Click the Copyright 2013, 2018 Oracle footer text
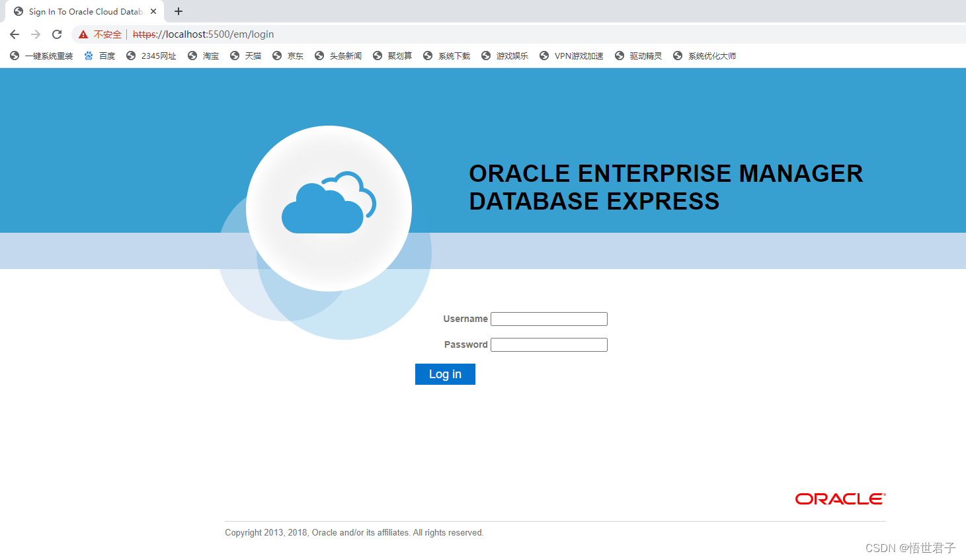Viewport: 966px width, 560px height. pyautogui.click(x=354, y=533)
